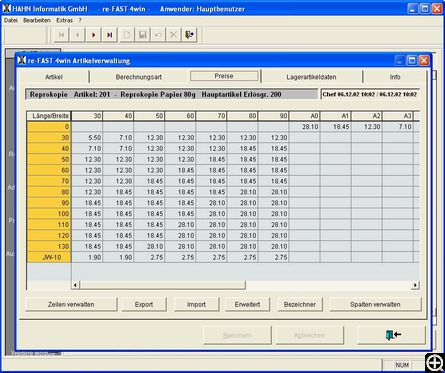The width and height of the screenshot is (445, 373).
Task: Open the Extras menu
Action: [64, 20]
